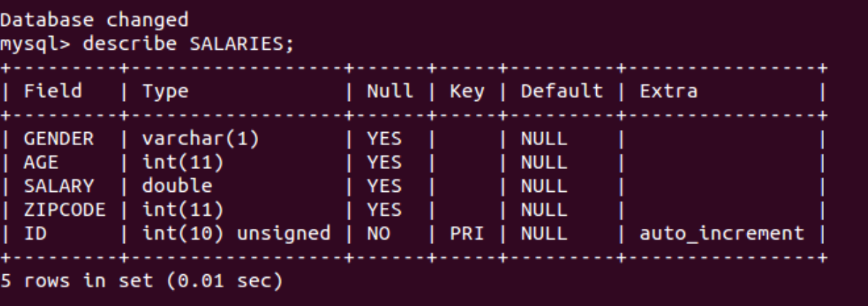Click the 'Extra' column header
The image size is (868, 306).
click(x=668, y=91)
